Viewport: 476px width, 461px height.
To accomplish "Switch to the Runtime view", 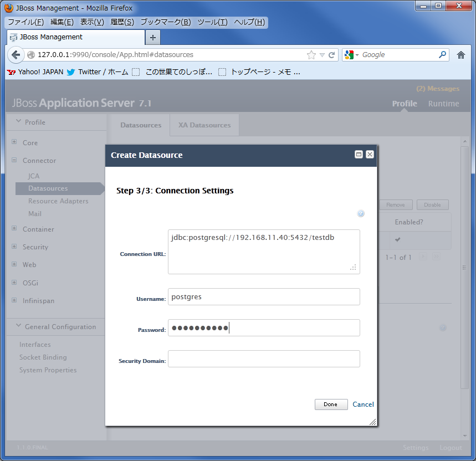I will 443,104.
